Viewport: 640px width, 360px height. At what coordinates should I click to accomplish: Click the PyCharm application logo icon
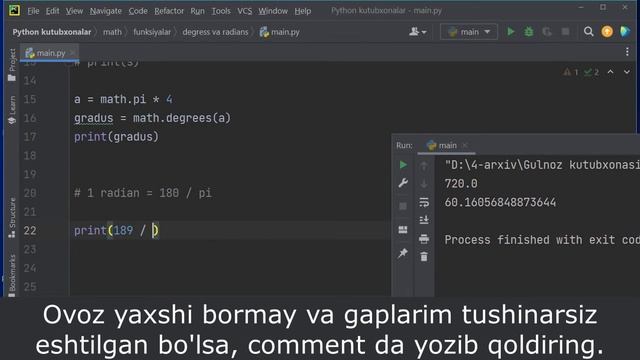(x=14, y=10)
